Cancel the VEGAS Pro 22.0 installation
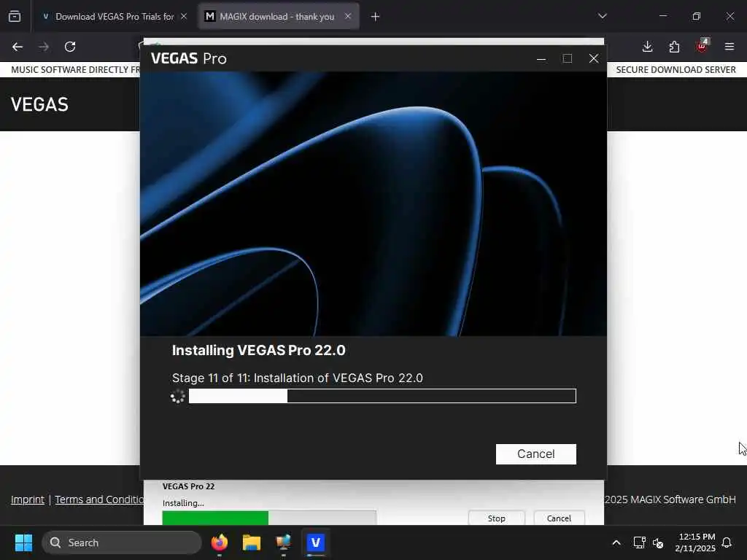 pyautogui.click(x=536, y=454)
